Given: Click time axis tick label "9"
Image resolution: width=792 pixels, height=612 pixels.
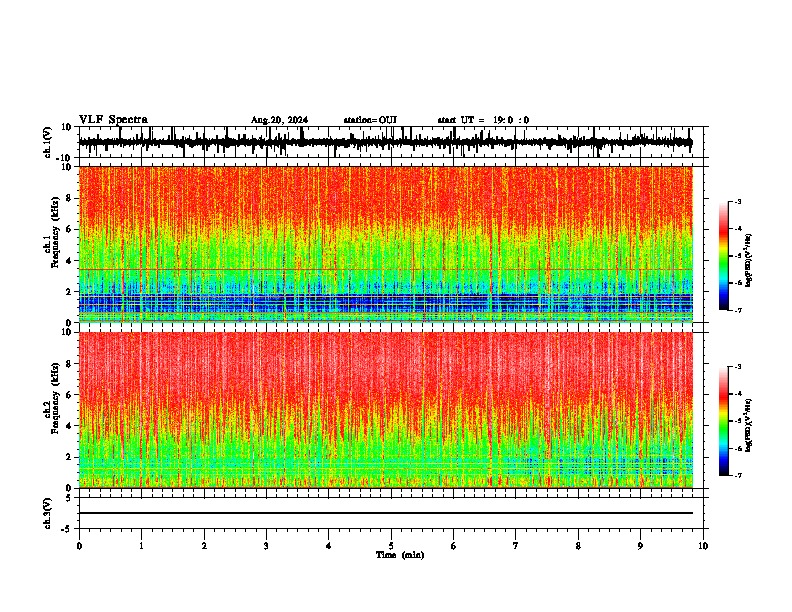Looking at the screenshot, I should 640,546.
